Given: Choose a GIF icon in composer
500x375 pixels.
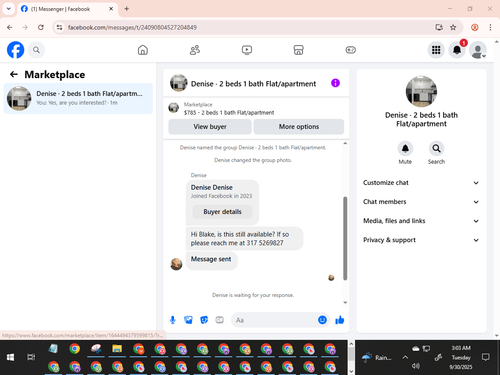Looking at the screenshot, I should point(219,320).
